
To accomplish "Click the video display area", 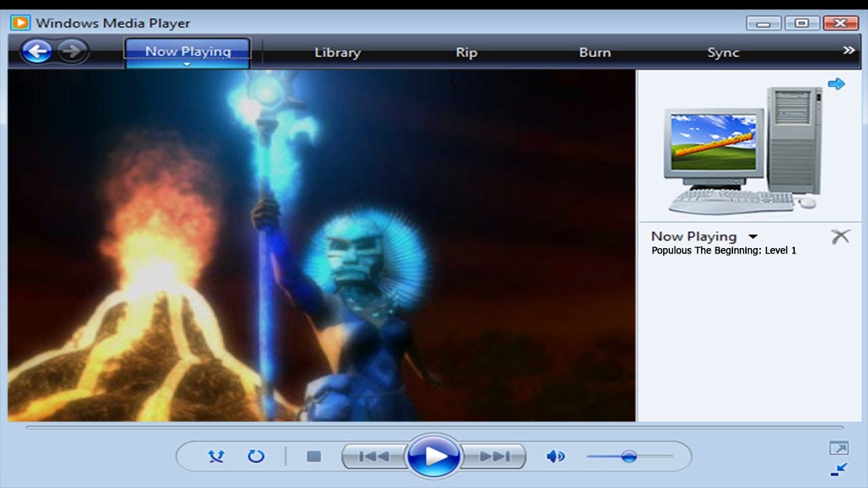I will coord(322,245).
